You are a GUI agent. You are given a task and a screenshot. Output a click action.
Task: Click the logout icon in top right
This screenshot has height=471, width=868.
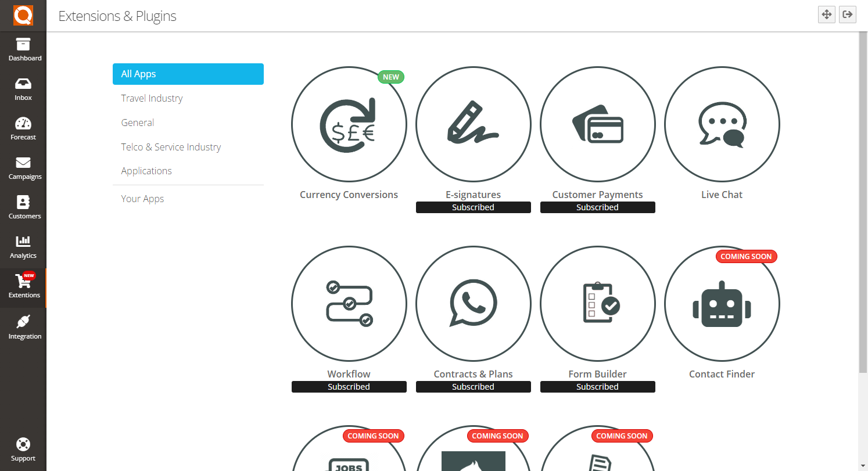pos(848,15)
